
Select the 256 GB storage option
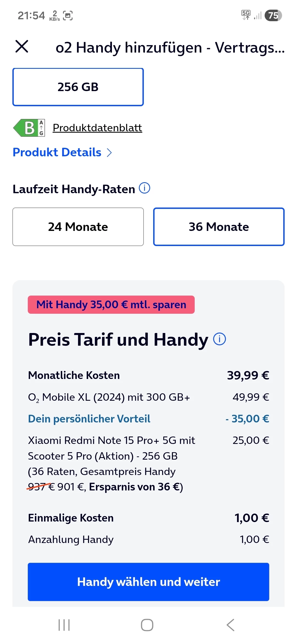point(78,87)
